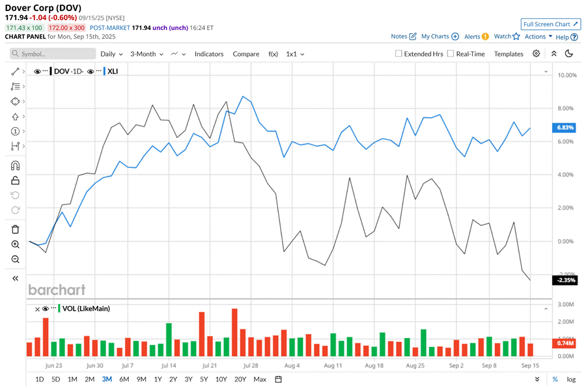The height and width of the screenshot is (390, 588).
Task: Enable the Extended Hrs checkbox
Action: 399,53
